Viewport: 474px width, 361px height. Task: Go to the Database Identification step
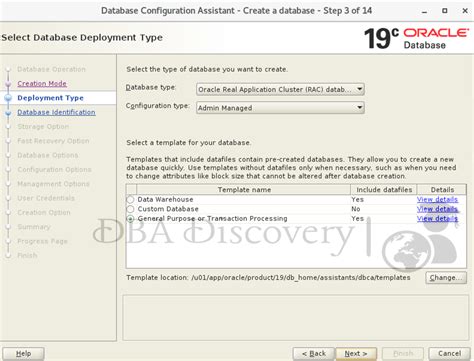pos(56,112)
